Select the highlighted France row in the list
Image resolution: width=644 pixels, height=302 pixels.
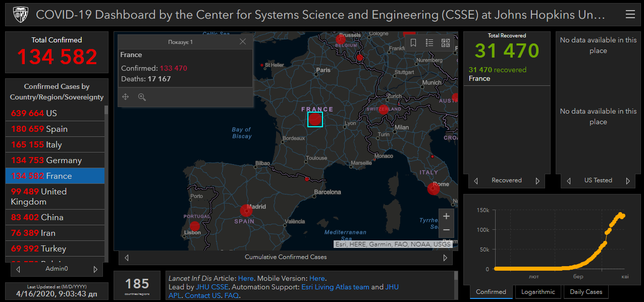point(55,176)
